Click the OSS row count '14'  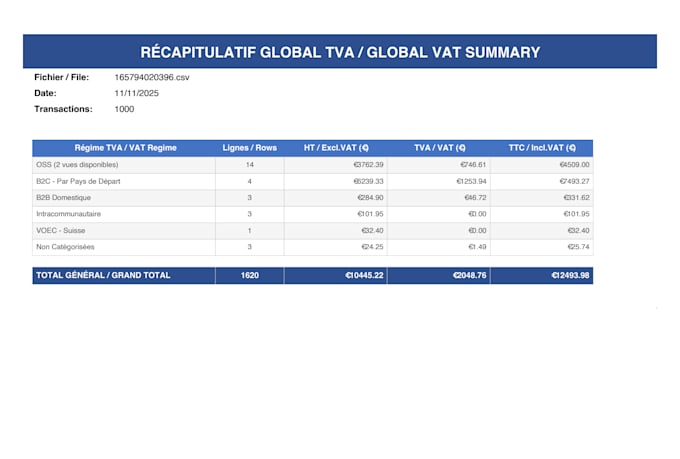[x=249, y=165]
